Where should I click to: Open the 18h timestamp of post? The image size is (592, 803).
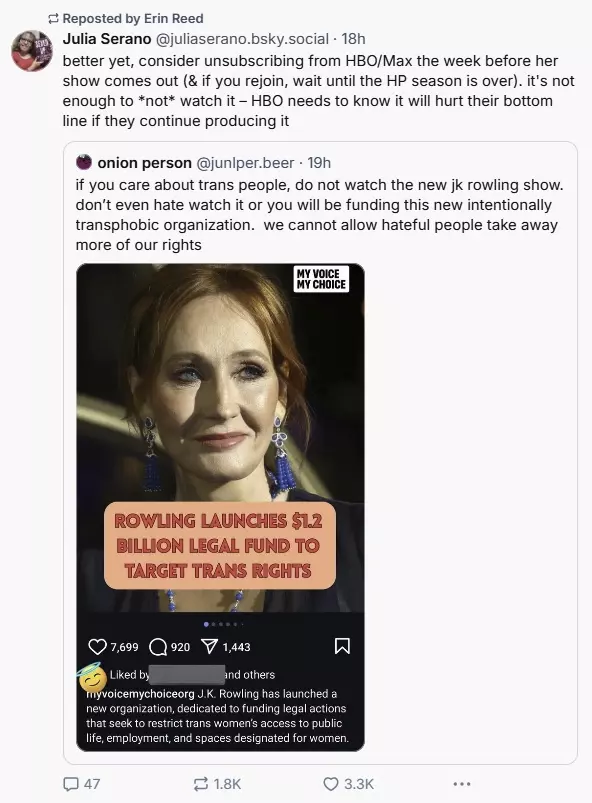pos(353,38)
